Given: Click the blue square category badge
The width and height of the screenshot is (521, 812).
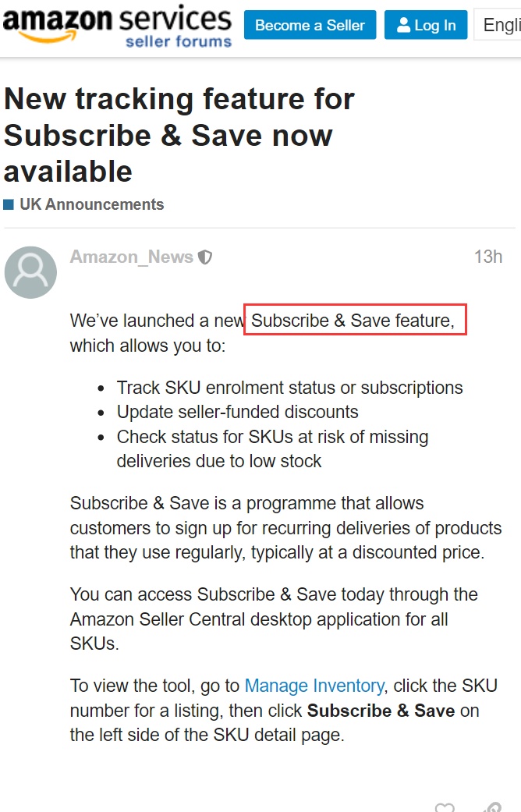Looking at the screenshot, I should tap(9, 204).
